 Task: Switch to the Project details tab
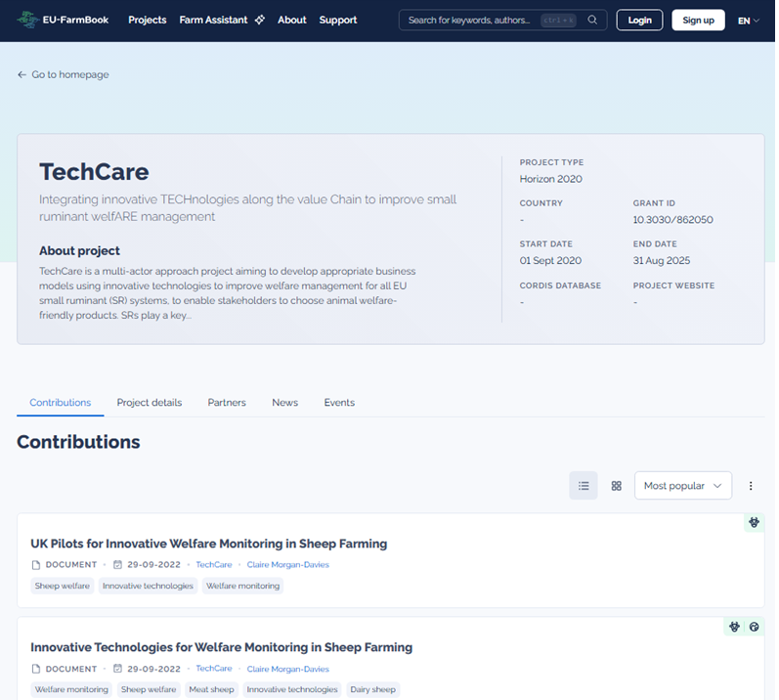pyautogui.click(x=149, y=403)
